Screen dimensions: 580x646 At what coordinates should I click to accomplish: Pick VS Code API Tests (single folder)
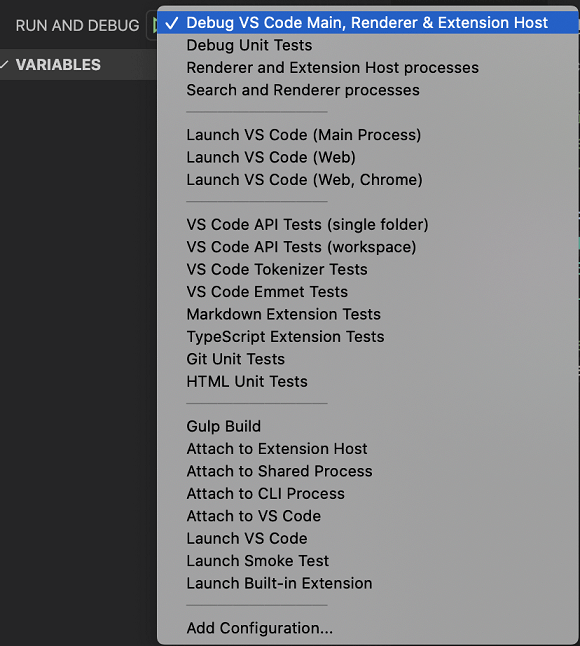click(368, 225)
